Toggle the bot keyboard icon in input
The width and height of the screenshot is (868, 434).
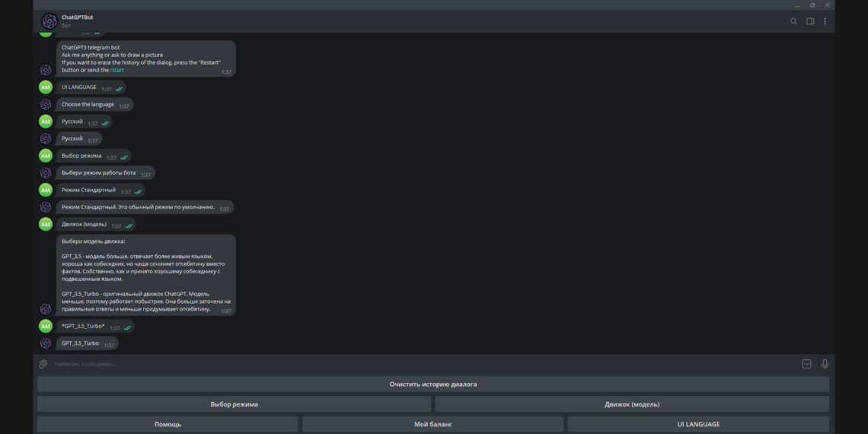coord(806,364)
